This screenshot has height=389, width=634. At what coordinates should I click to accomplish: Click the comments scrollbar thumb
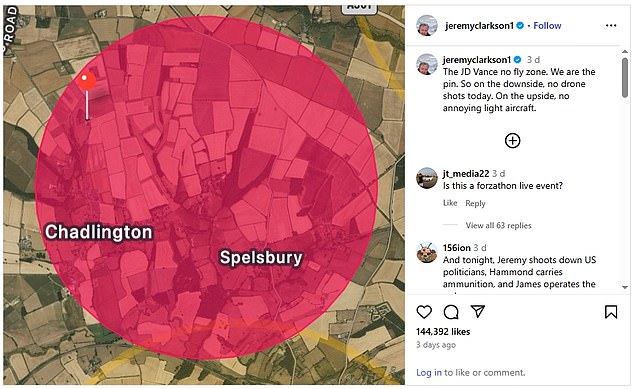point(625,77)
